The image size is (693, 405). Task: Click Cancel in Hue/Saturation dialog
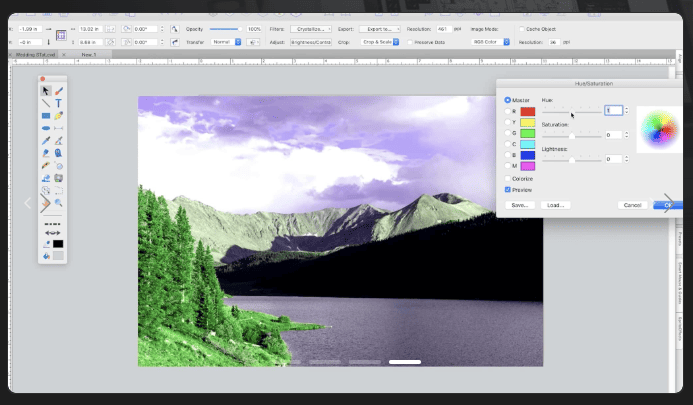pyautogui.click(x=632, y=205)
